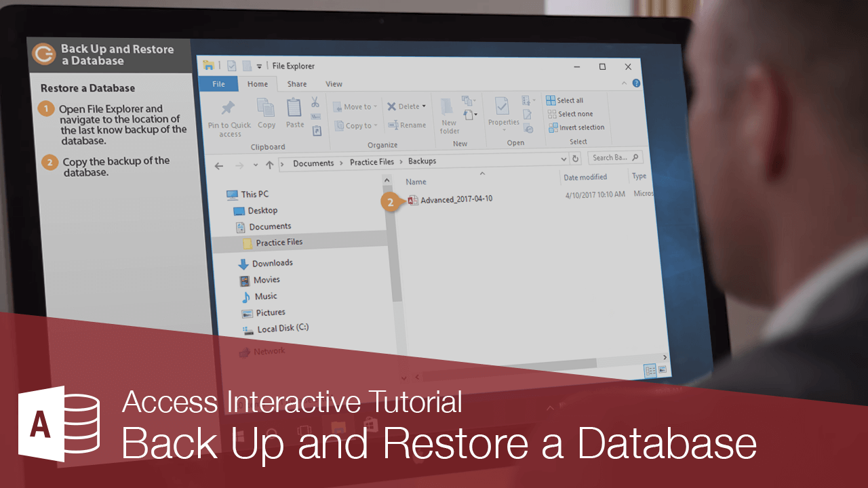The height and width of the screenshot is (488, 868).
Task: Click the Edit icon in Open group
Action: tap(527, 115)
